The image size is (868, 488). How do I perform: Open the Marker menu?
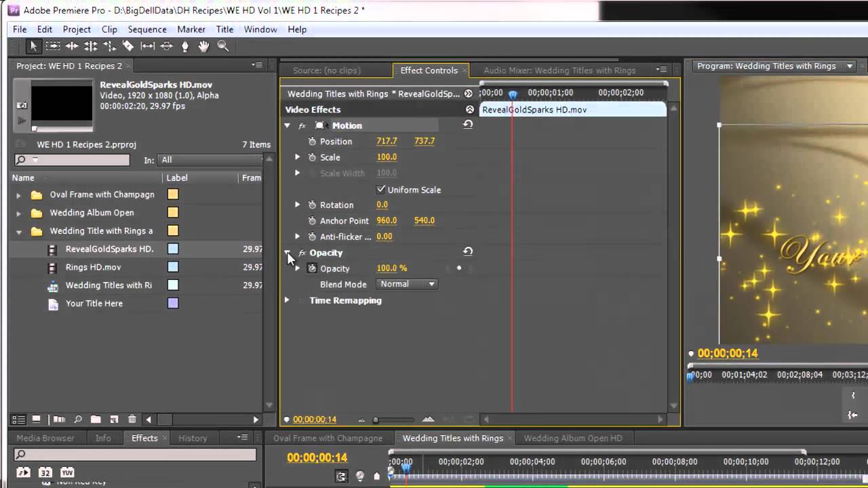[191, 29]
